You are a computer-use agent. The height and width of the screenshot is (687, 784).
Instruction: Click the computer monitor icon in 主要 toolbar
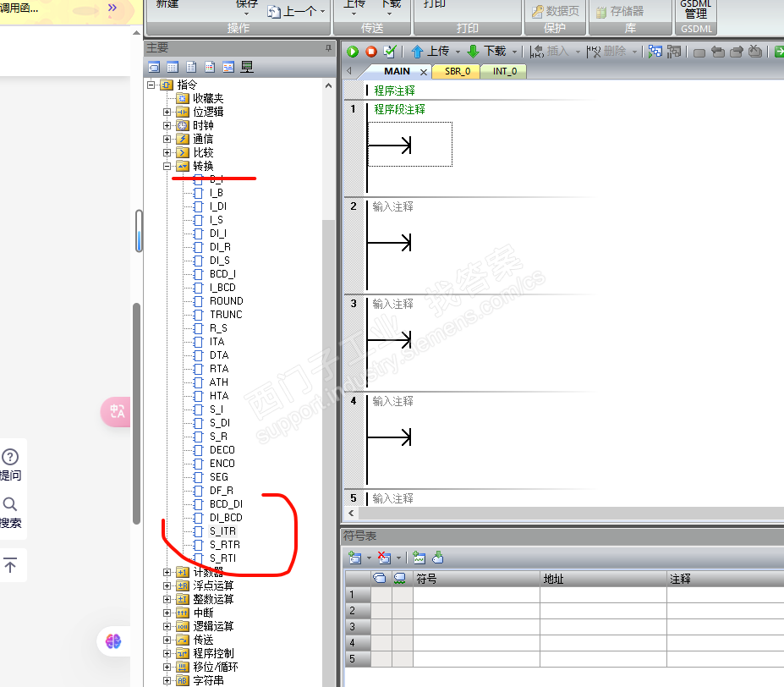click(x=247, y=67)
